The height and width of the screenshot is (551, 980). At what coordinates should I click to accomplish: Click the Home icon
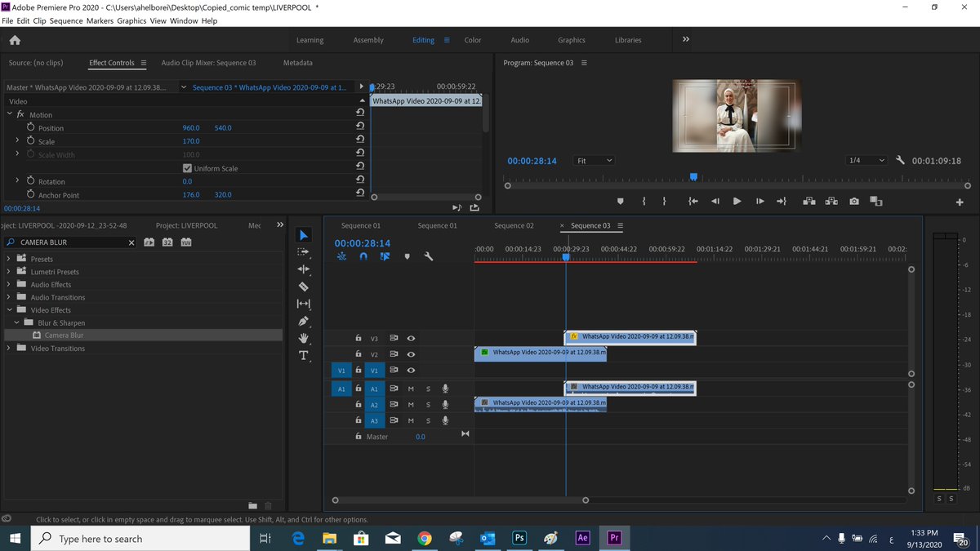[15, 40]
